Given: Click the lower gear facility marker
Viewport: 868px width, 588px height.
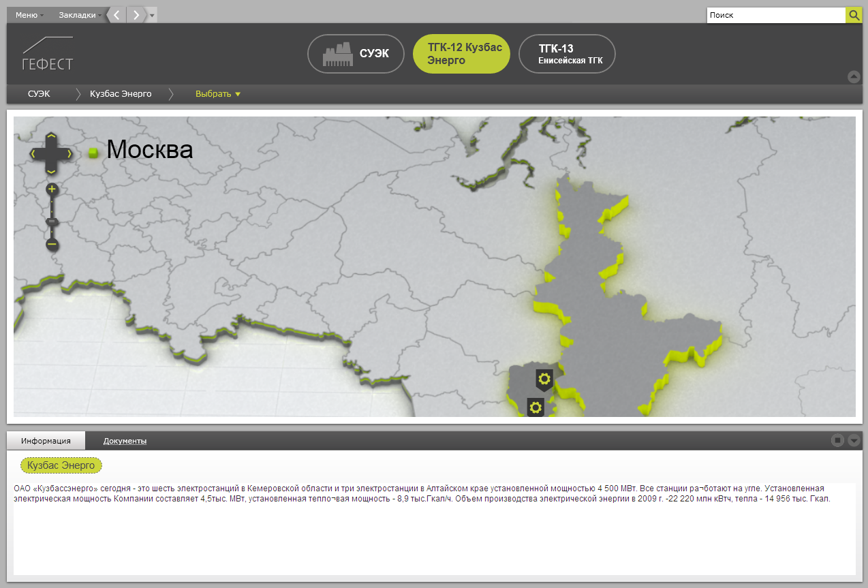Looking at the screenshot, I should (536, 407).
